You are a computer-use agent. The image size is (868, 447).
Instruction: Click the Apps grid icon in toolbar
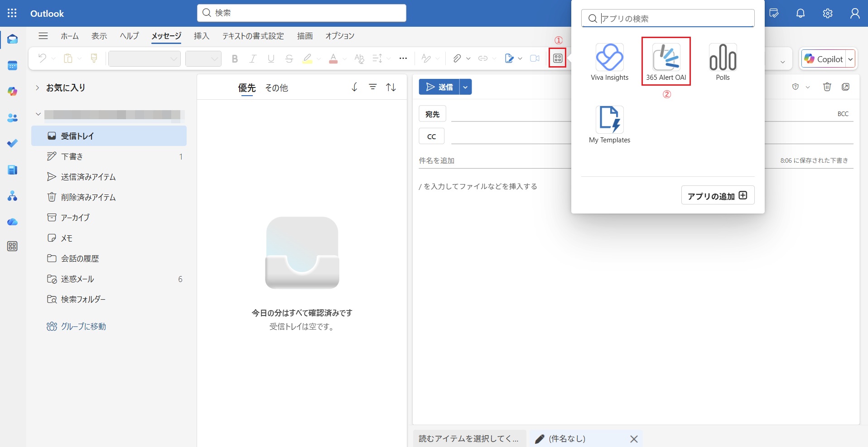[x=557, y=58]
